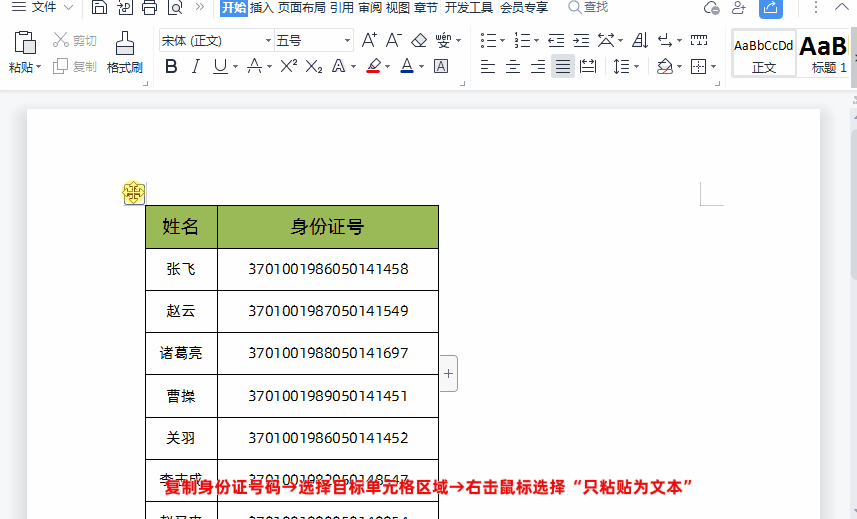Expand font color dropdown arrow

click(421, 67)
